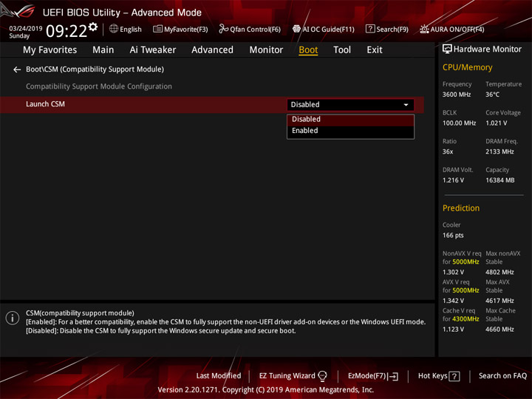532x399 pixels.
Task: Click the 16384 MB capacity value
Action: click(x=499, y=180)
